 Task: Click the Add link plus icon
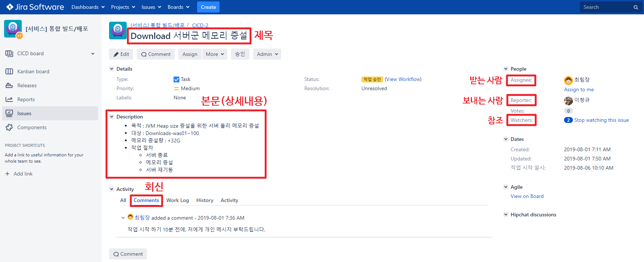click(x=7, y=174)
